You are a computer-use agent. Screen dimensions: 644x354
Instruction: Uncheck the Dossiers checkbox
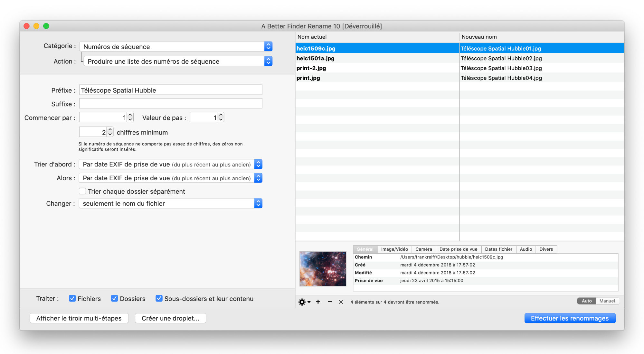[114, 298]
